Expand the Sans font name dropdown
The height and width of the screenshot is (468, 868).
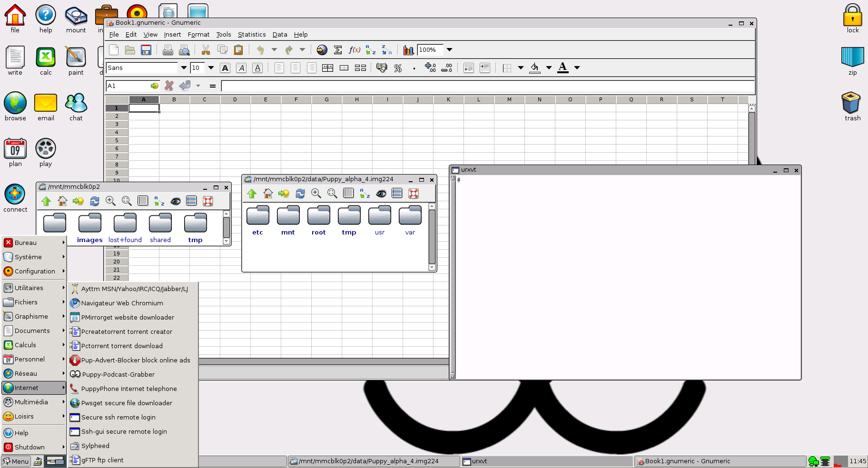pyautogui.click(x=184, y=68)
